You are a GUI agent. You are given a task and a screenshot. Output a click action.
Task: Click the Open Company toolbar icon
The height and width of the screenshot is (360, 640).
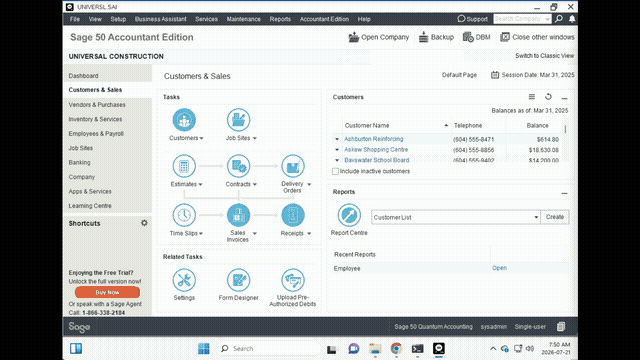point(353,37)
